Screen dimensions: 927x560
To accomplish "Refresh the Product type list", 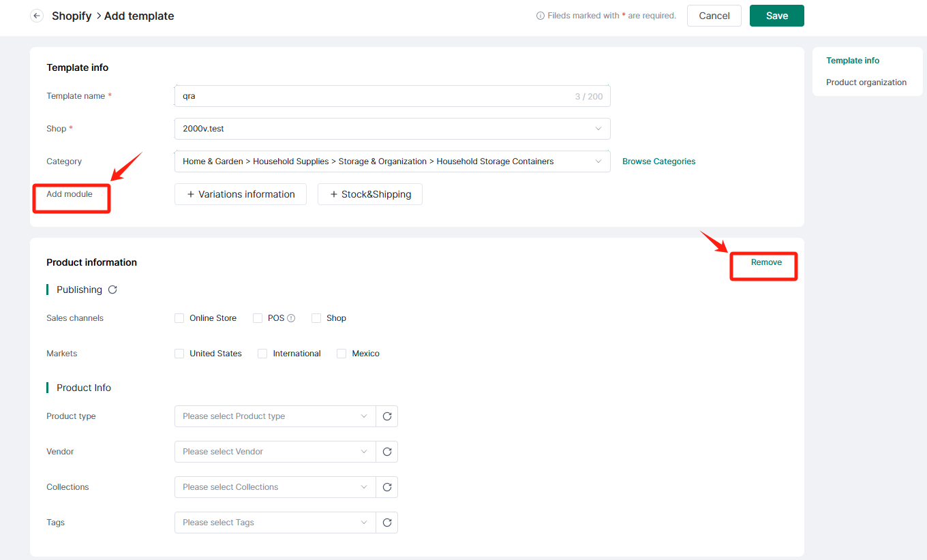I will tap(387, 416).
